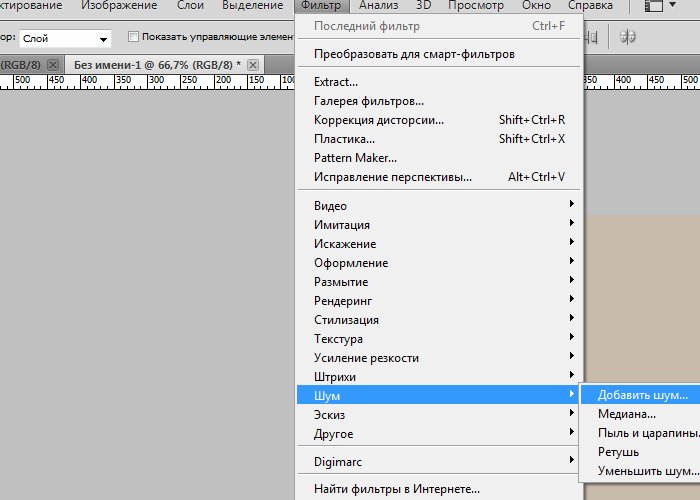Viewport: 700px width, 500px height.
Task: Select Пластика from the Filter menu
Action: pos(344,139)
